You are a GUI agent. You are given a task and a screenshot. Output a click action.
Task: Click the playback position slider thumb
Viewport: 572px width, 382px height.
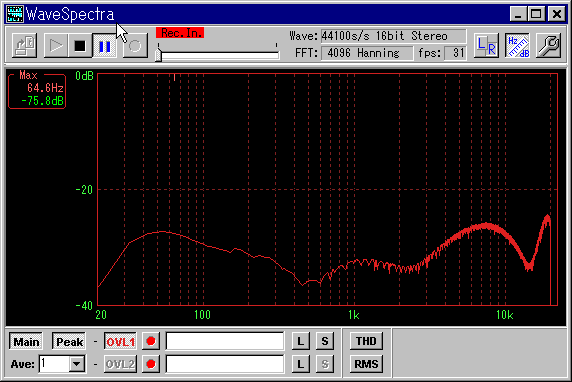(x=158, y=55)
